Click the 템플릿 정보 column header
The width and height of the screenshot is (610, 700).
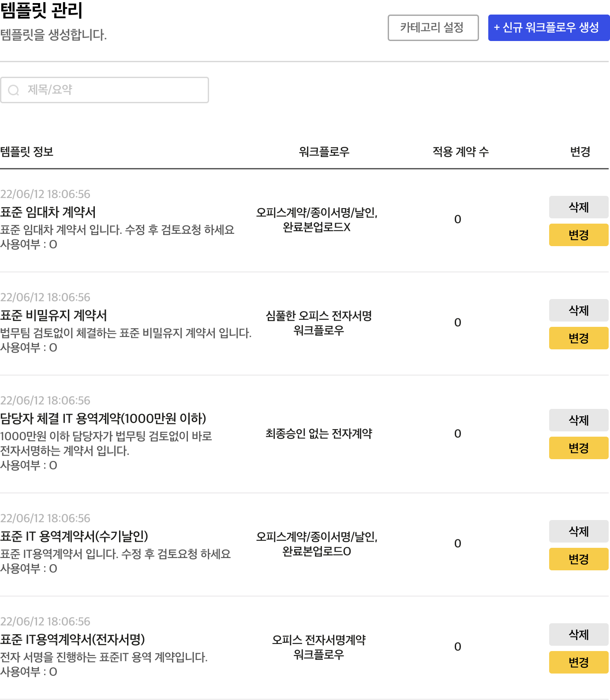27,152
